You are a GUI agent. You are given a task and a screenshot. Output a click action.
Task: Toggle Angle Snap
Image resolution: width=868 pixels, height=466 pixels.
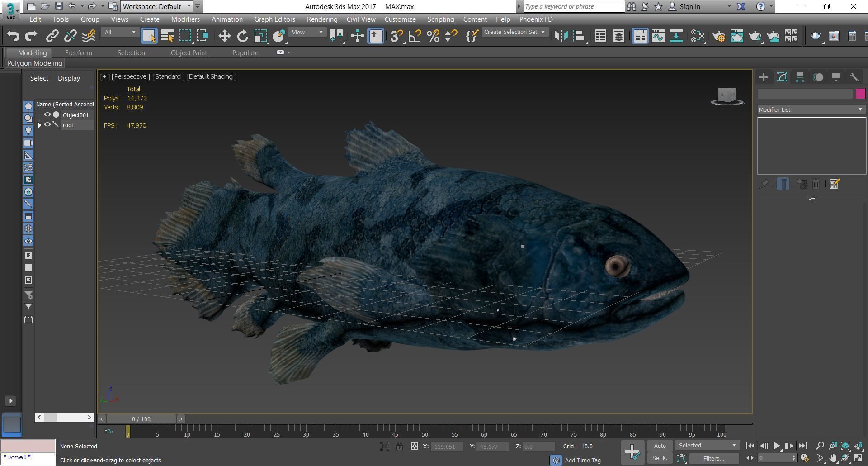click(415, 36)
